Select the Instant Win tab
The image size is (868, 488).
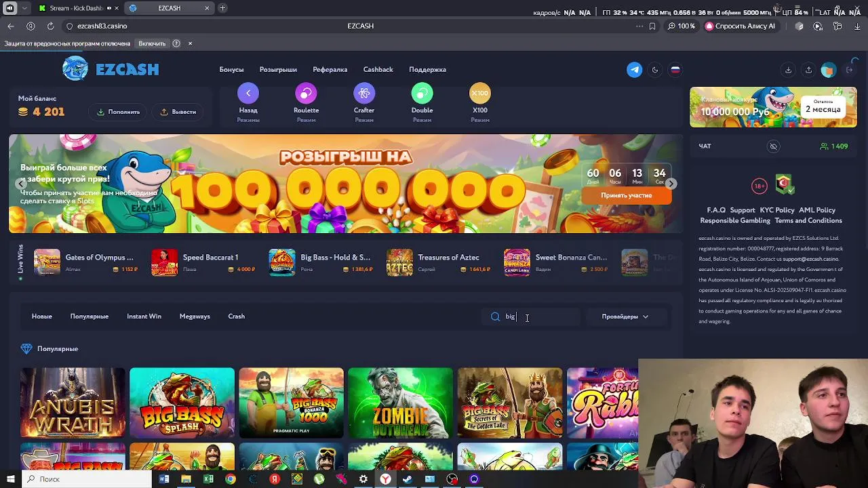pos(144,317)
